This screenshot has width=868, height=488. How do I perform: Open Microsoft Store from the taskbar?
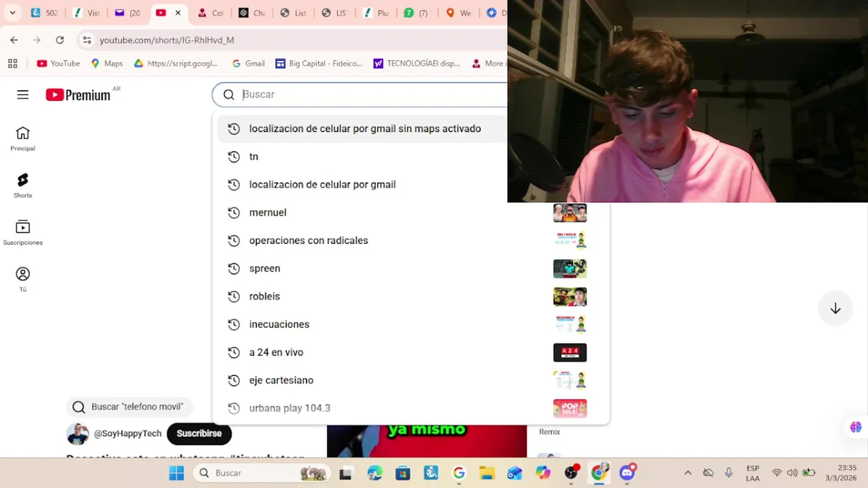click(x=403, y=473)
